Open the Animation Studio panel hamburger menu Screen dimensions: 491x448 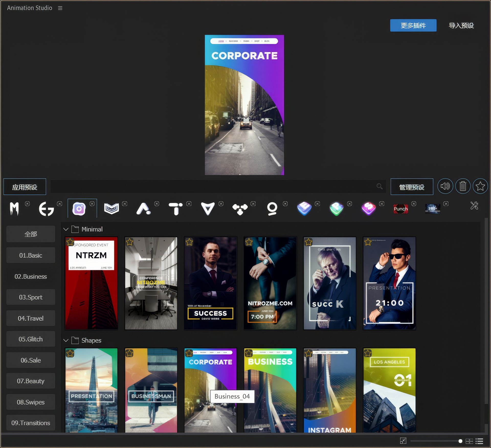pyautogui.click(x=60, y=8)
